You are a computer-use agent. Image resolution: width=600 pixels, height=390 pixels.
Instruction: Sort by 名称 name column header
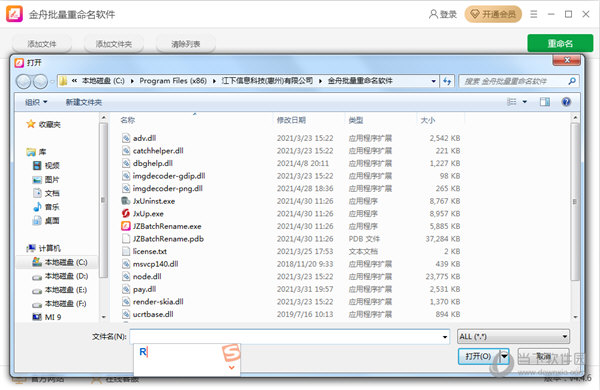pyautogui.click(x=127, y=120)
